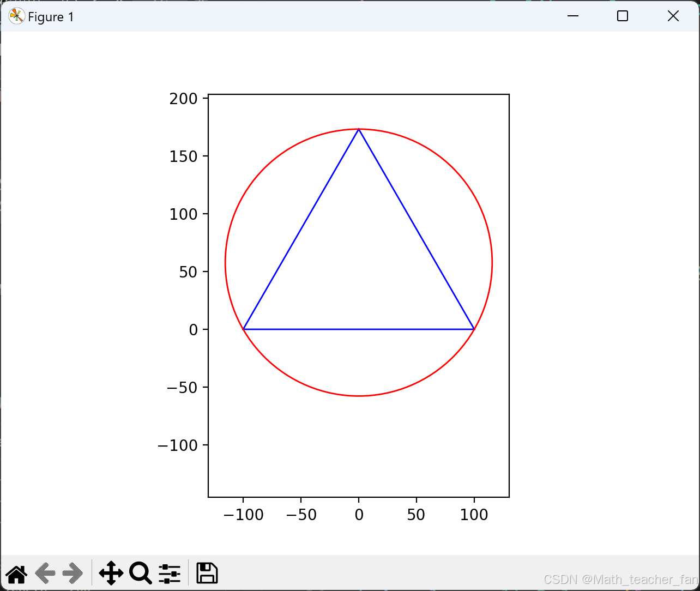Maximize the Figure 1 window
The width and height of the screenshot is (700, 591).
622,16
